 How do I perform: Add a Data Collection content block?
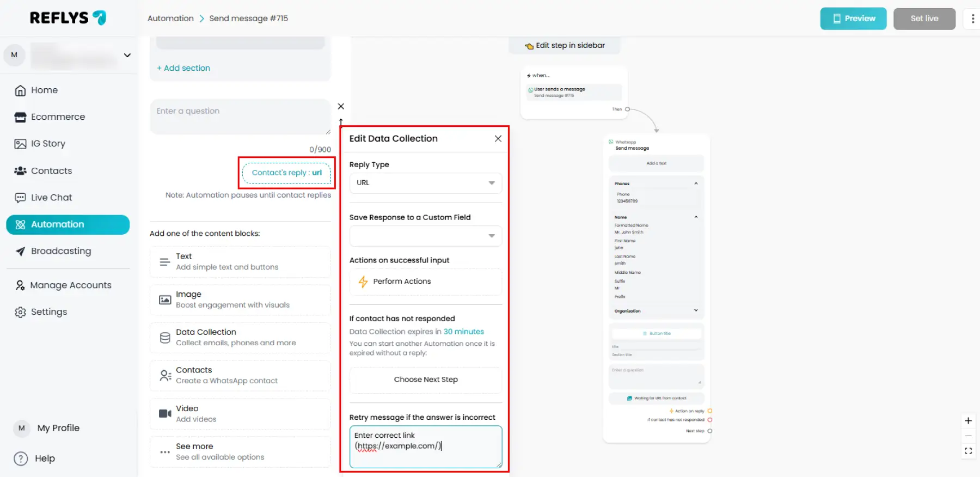tap(240, 338)
